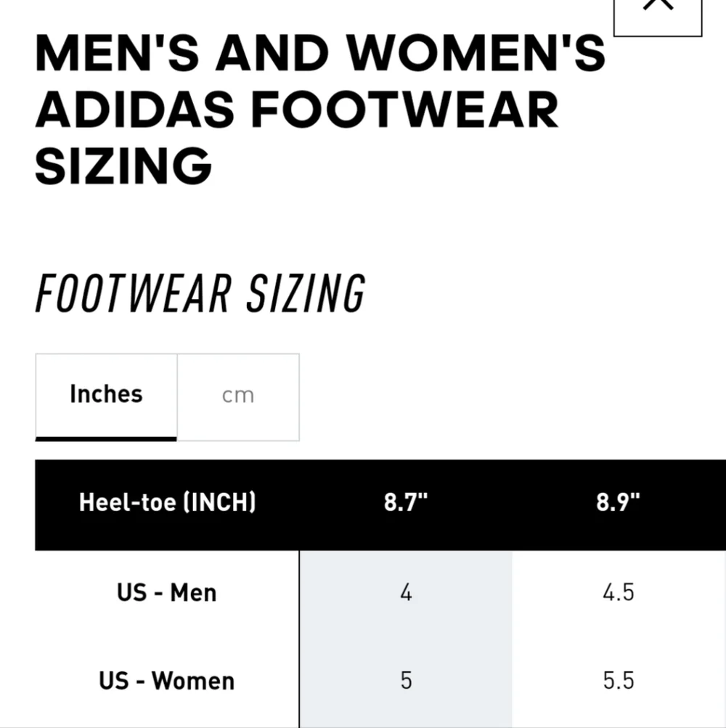
Task: Click ADIDAS FOOTWEAR line of the title
Action: 297,110
